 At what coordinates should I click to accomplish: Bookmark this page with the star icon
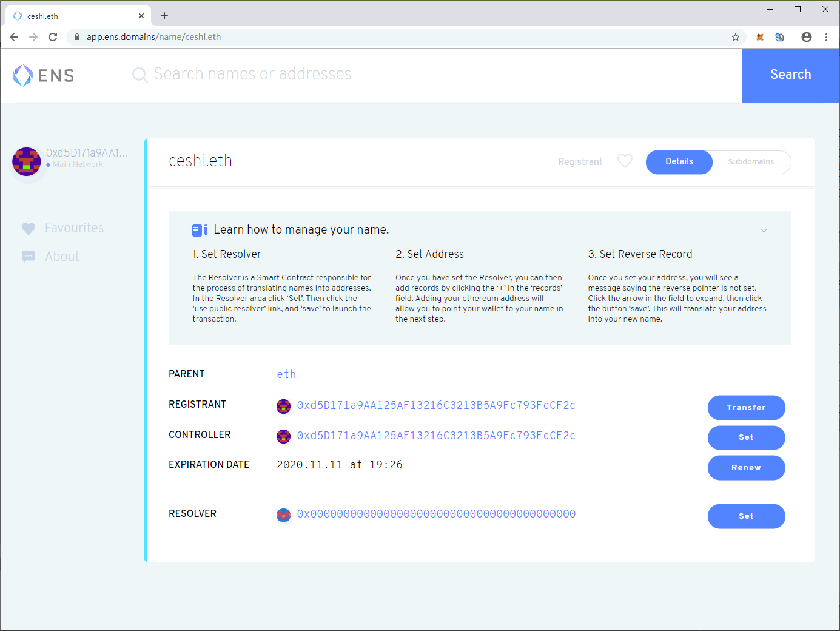[736, 37]
